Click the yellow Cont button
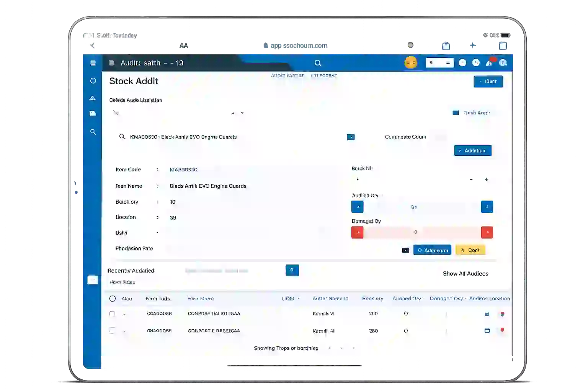Image resolution: width=588 pixels, height=392 pixels. click(x=470, y=250)
